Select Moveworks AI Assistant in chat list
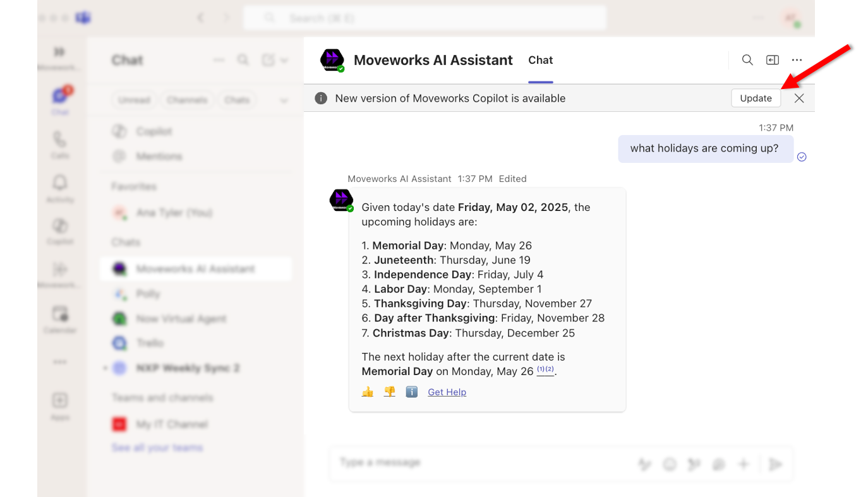Screen dimensions: 868x497 (196, 269)
